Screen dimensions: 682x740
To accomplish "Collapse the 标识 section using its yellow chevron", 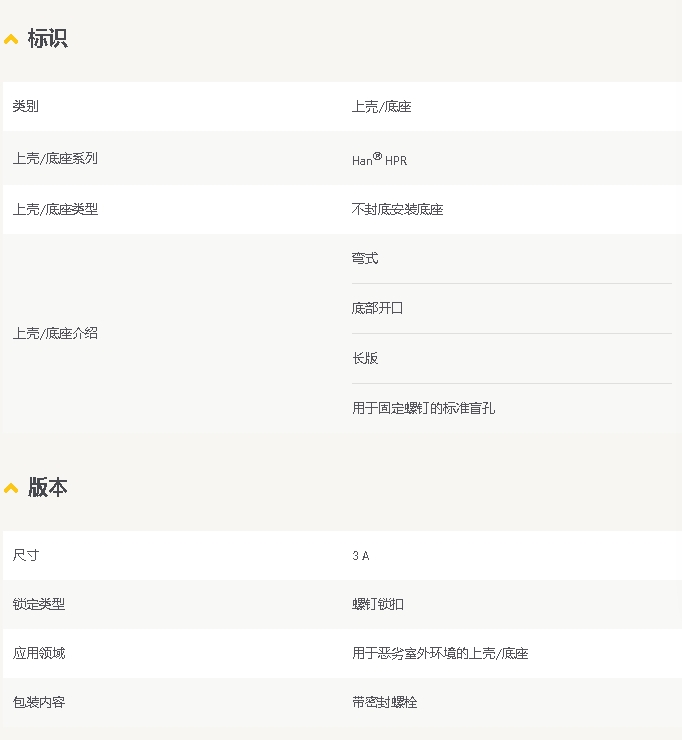I will (x=11, y=40).
